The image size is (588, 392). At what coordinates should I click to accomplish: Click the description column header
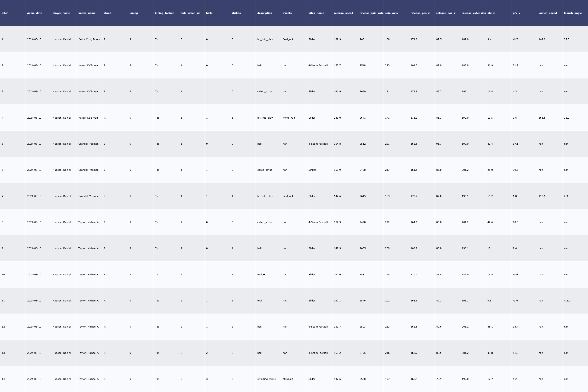point(264,13)
